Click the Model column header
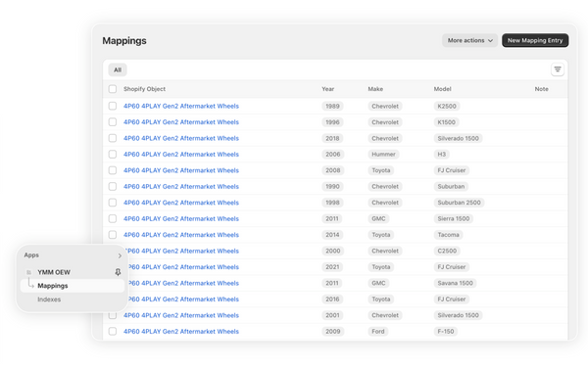The image size is (588, 368). pyautogui.click(x=443, y=89)
